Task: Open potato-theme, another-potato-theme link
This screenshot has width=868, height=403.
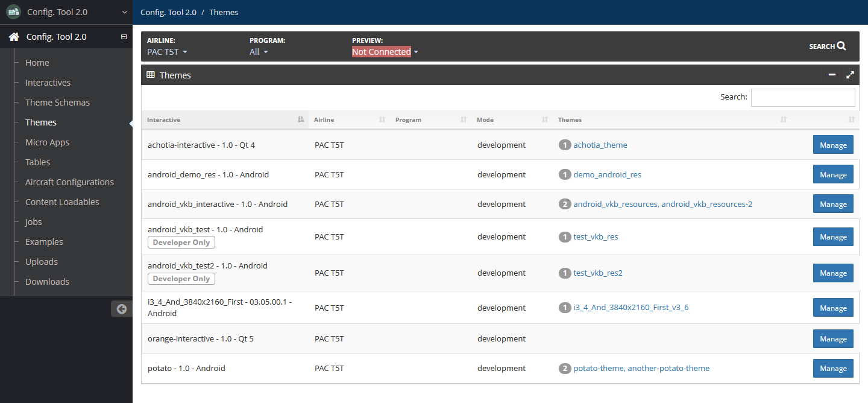Action: (641, 369)
